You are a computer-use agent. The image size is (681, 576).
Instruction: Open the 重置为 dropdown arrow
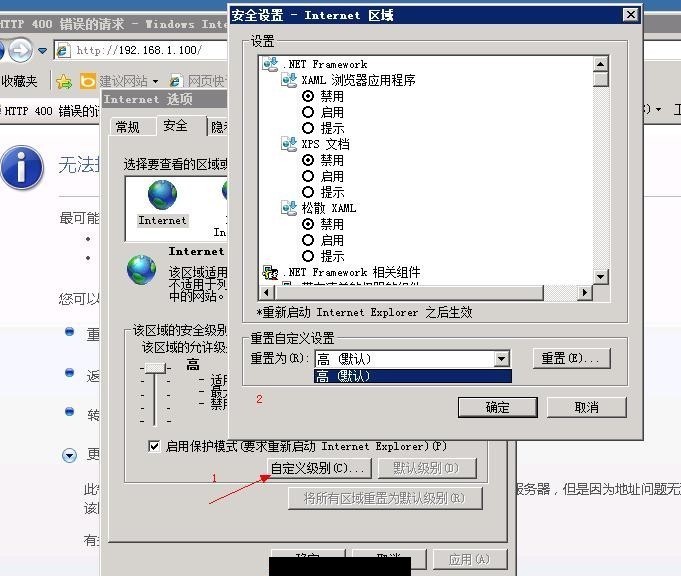tap(502, 359)
